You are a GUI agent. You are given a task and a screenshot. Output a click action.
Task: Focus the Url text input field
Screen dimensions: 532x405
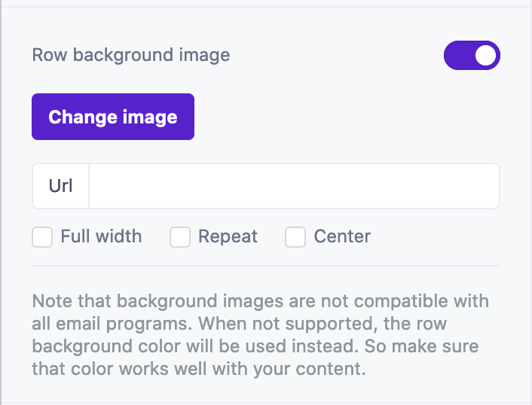coord(294,186)
